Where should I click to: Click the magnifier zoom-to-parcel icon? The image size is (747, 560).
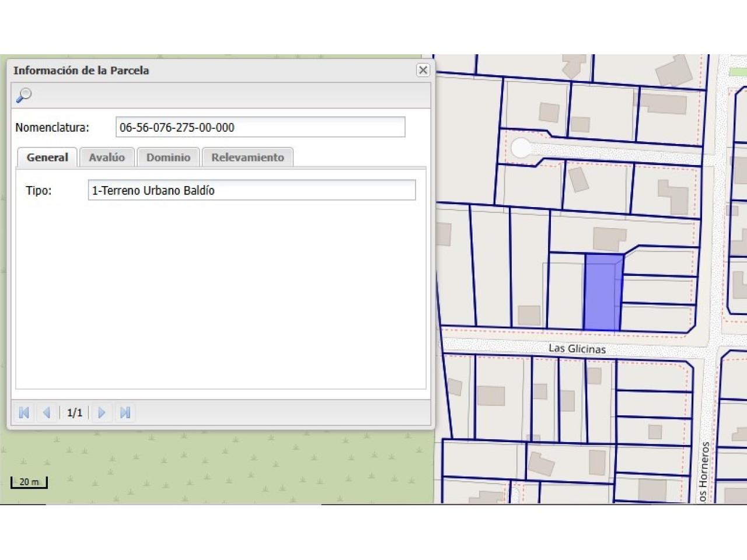pyautogui.click(x=24, y=95)
